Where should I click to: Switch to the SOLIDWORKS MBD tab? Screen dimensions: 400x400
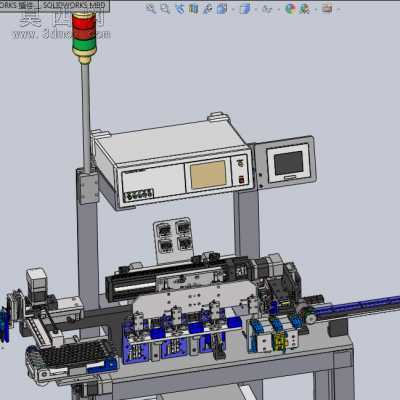74,5
